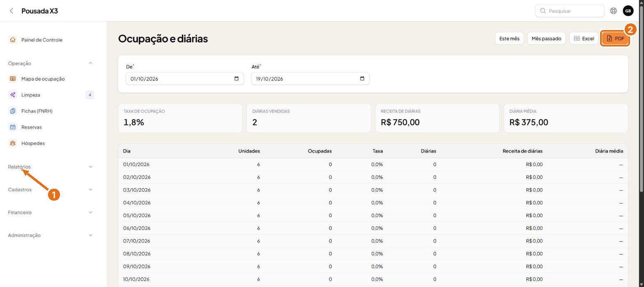Select the row for 10/10/2026
The width and height of the screenshot is (644, 287).
tap(373, 279)
